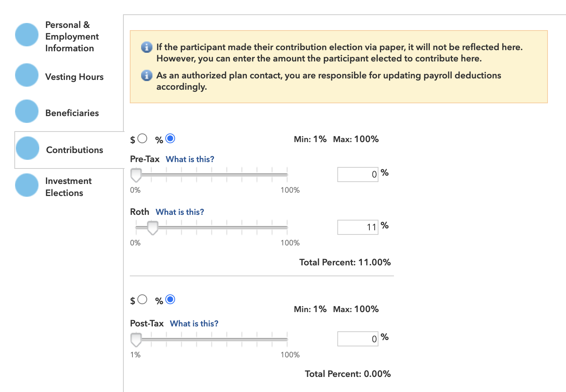Select the Investment Elections step circle
The image size is (566, 392).
click(26, 185)
